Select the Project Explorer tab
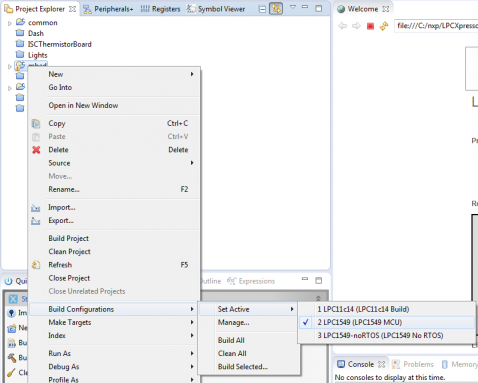This screenshot has height=383, width=478. [40, 9]
